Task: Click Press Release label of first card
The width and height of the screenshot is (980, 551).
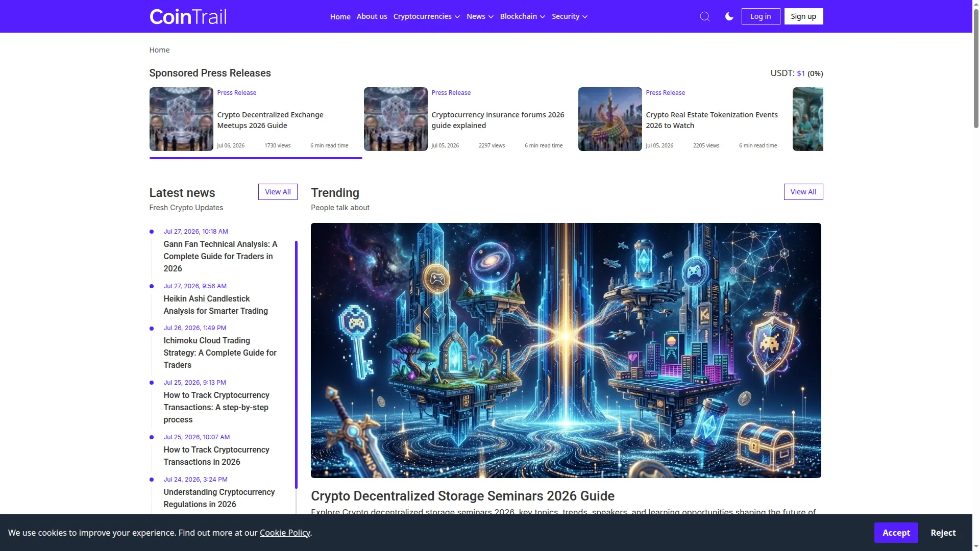Action: pyautogui.click(x=237, y=92)
